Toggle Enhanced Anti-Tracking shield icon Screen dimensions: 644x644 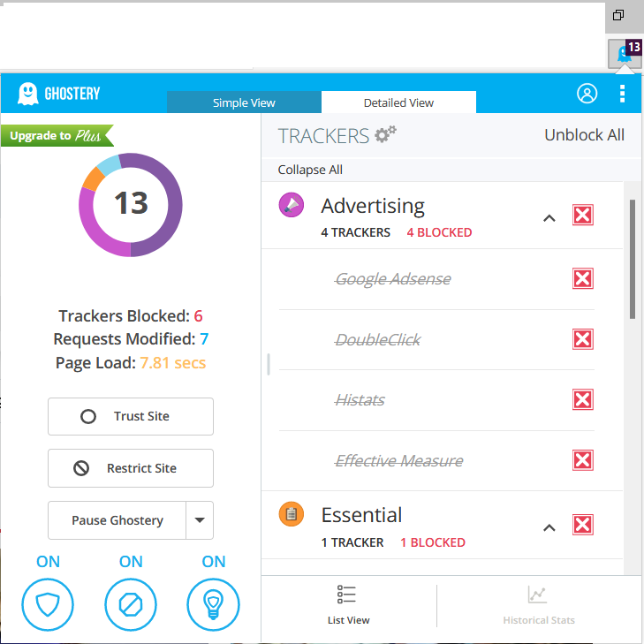[48, 604]
